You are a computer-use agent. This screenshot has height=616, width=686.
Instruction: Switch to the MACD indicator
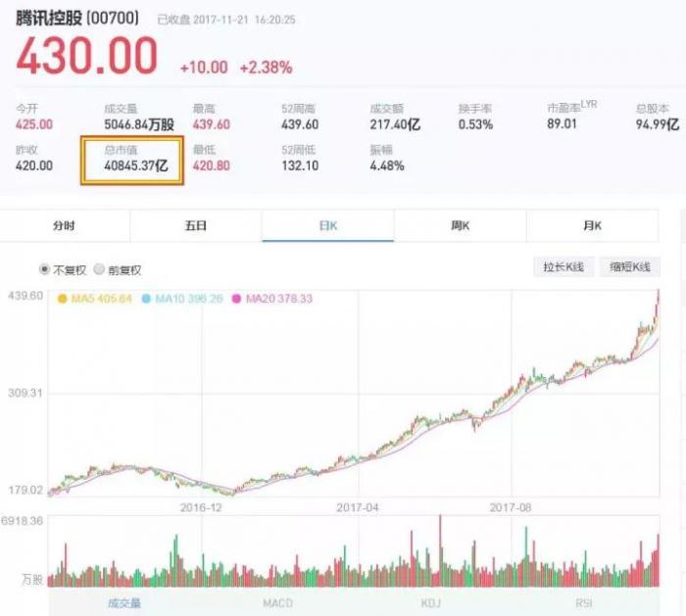tap(277, 602)
